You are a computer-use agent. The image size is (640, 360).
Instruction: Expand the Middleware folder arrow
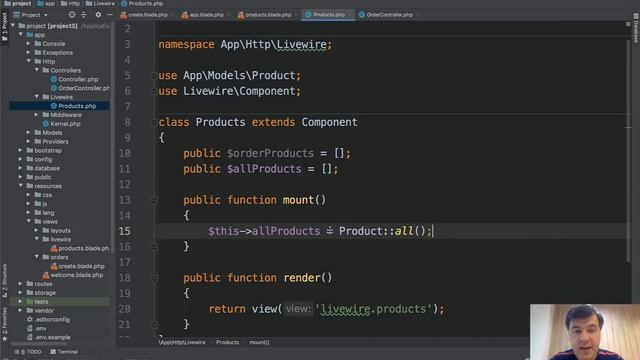click(x=37, y=115)
